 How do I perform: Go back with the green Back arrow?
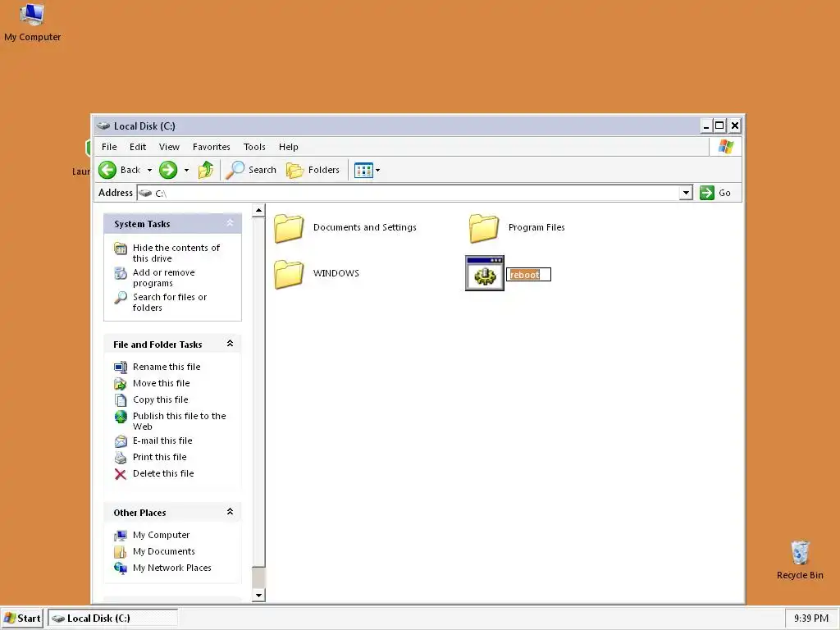click(x=107, y=170)
